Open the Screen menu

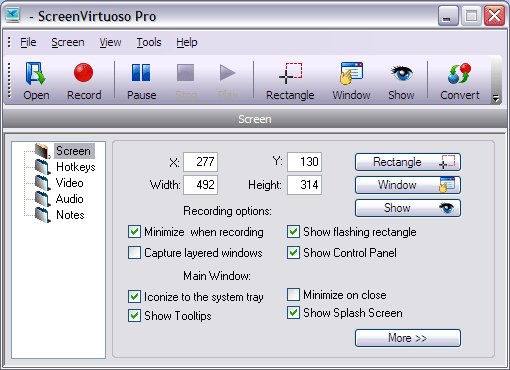68,42
